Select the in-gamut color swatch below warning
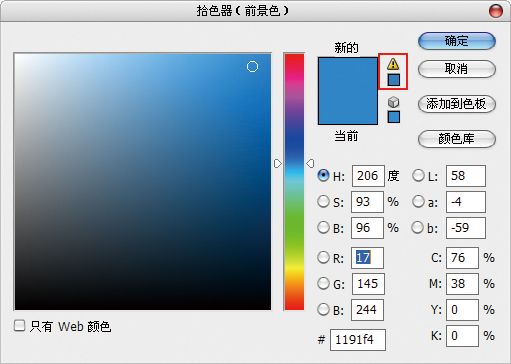The width and height of the screenshot is (511, 364). pos(394,80)
